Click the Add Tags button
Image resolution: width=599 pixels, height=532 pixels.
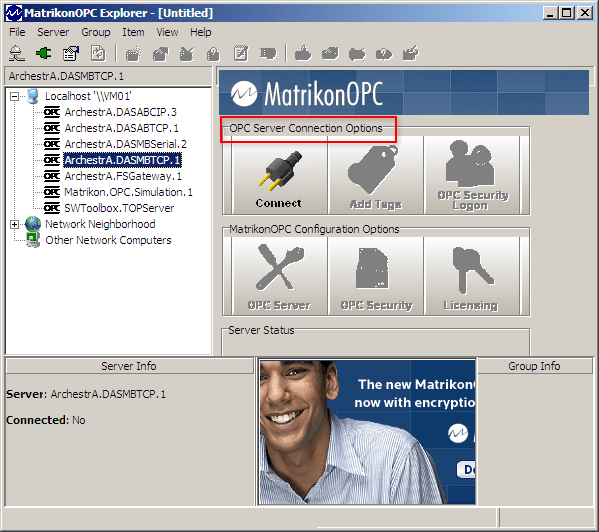(376, 175)
